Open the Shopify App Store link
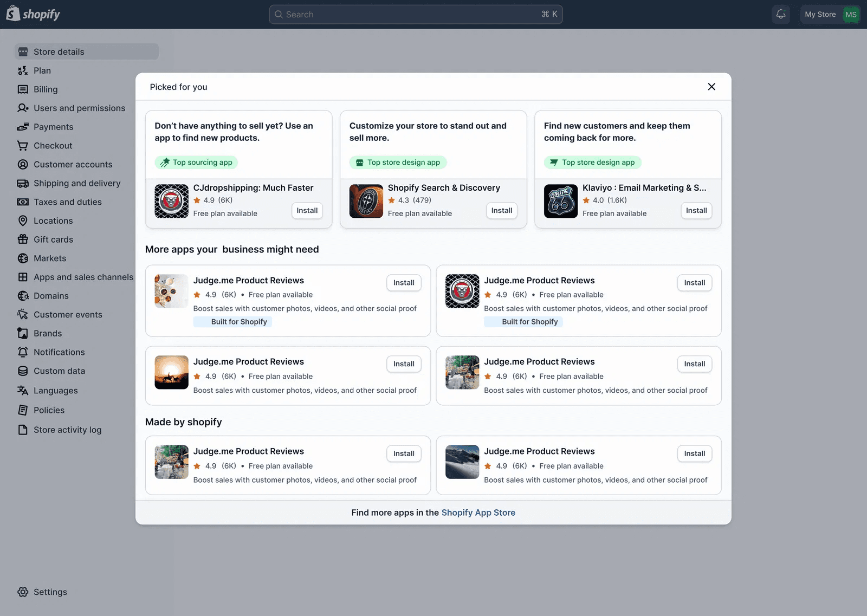This screenshot has height=616, width=867. (478, 513)
